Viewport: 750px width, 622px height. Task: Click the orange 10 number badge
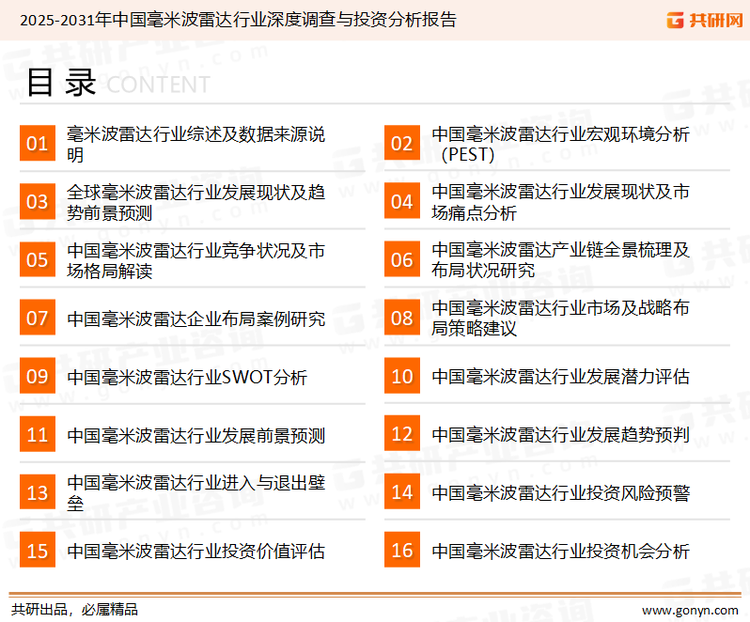click(x=402, y=376)
